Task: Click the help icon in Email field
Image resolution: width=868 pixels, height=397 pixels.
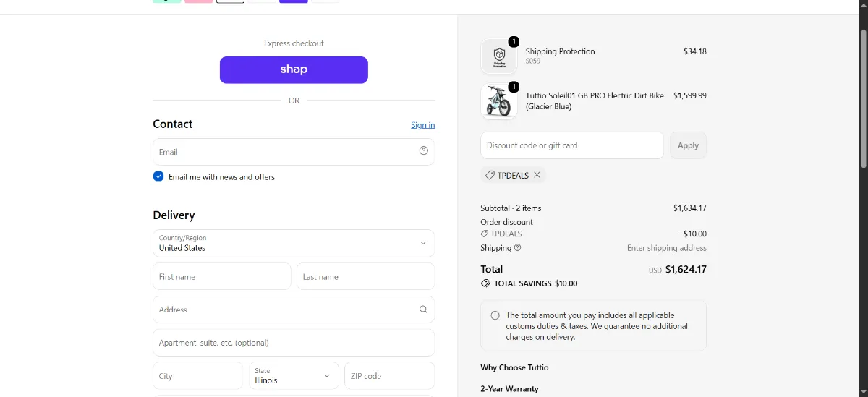Action: pos(424,151)
